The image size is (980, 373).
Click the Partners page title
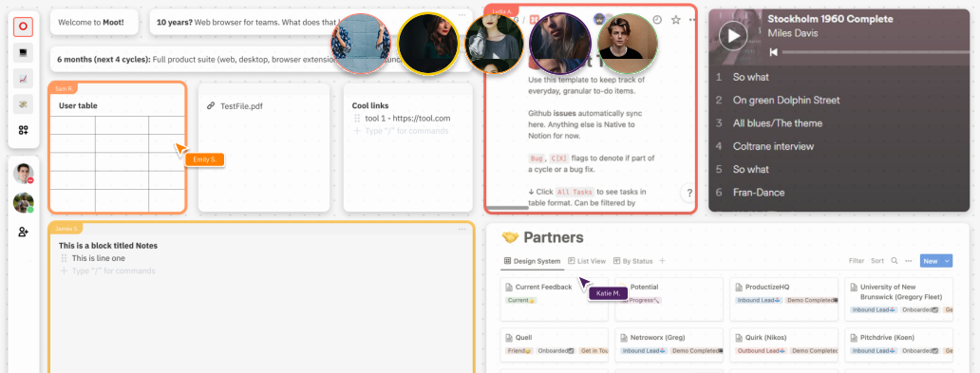(553, 237)
